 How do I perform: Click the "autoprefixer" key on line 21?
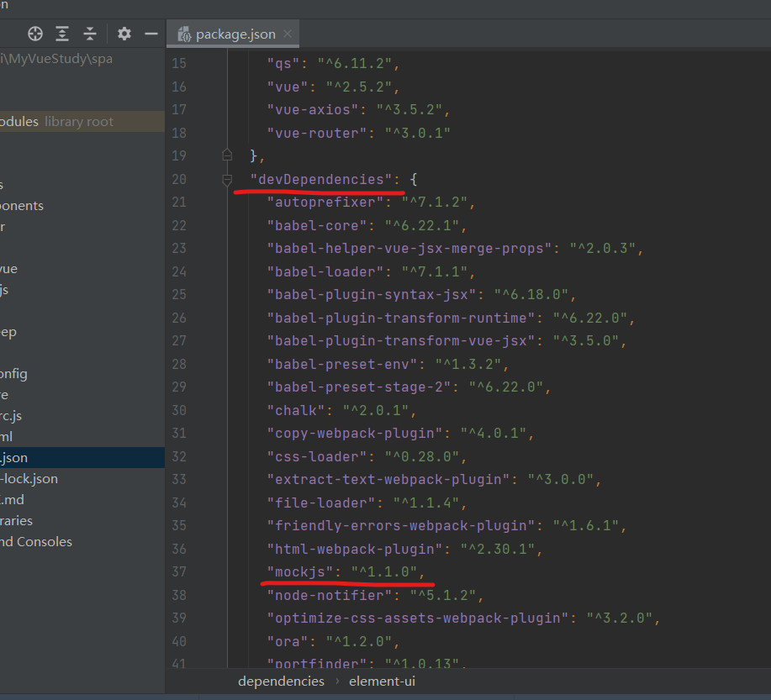[325, 203]
